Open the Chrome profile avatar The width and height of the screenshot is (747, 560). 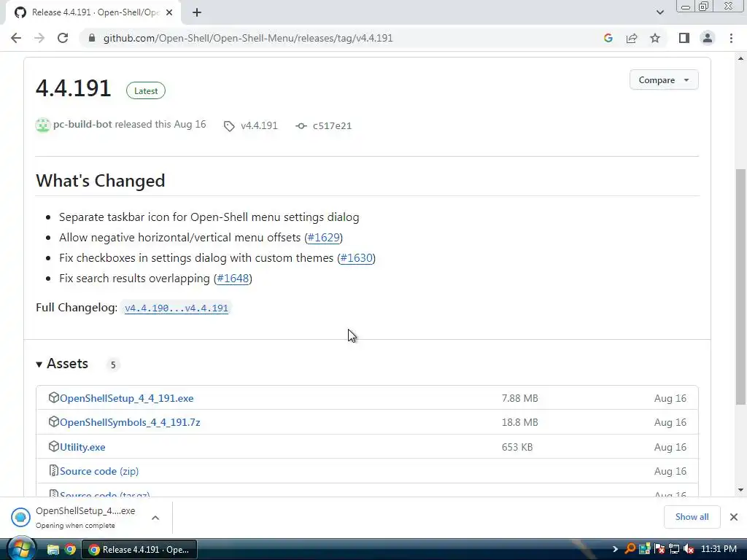tap(708, 38)
